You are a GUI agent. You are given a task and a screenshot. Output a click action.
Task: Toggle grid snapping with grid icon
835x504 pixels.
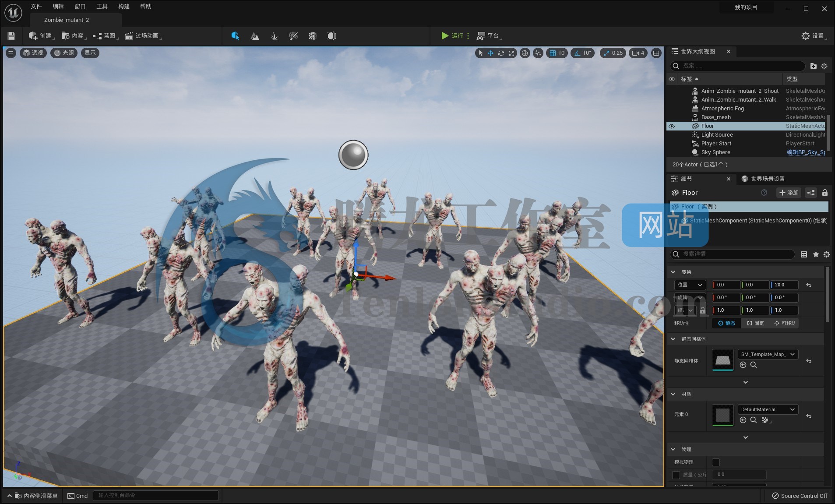(553, 53)
